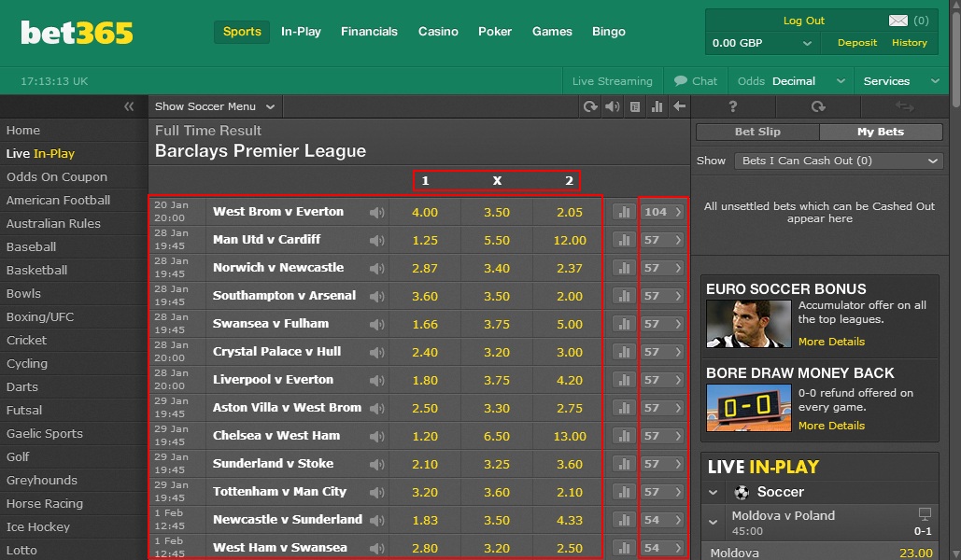Toggle audio for Liverpool v Everton match

(x=377, y=381)
